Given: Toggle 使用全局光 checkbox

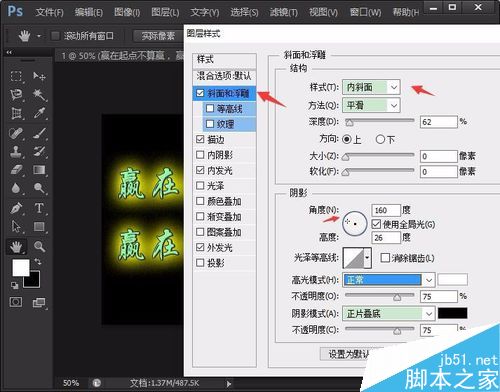Looking at the screenshot, I should point(376,224).
